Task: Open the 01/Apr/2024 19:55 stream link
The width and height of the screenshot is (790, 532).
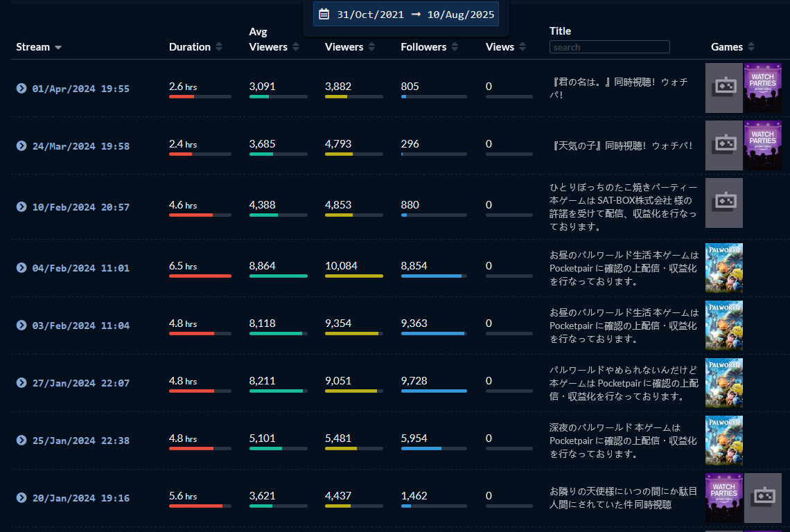Action: (80, 89)
